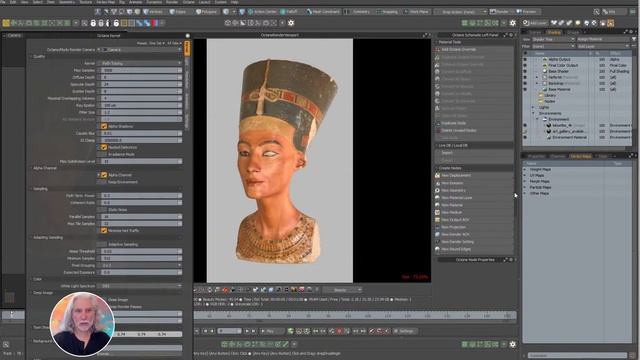Expand Lights tree group

(x=533, y=107)
